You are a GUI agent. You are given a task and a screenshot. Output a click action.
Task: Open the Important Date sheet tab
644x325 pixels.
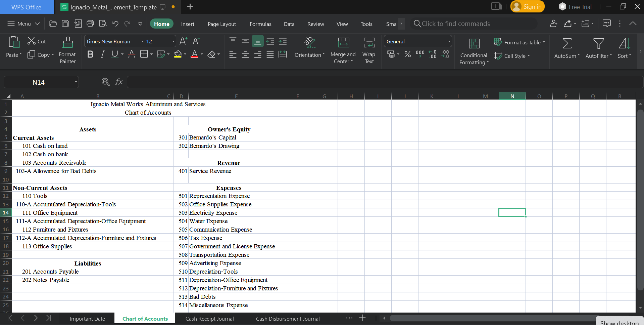87,319
